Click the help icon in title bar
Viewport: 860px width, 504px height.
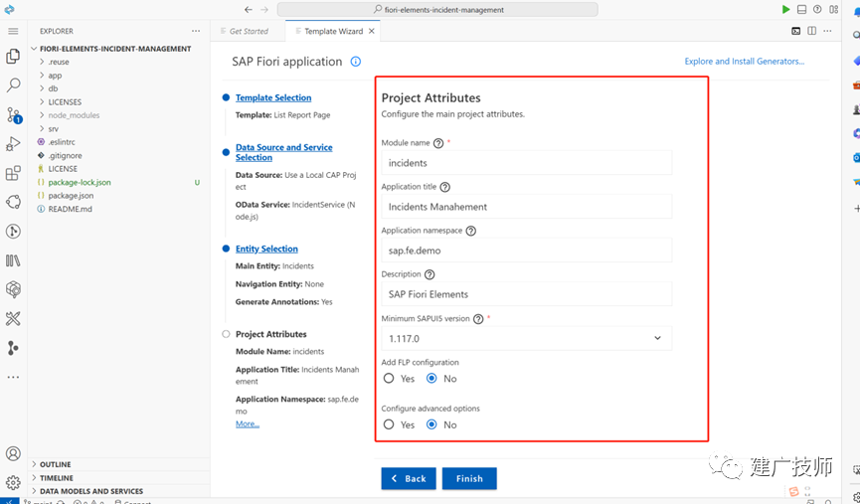[818, 9]
